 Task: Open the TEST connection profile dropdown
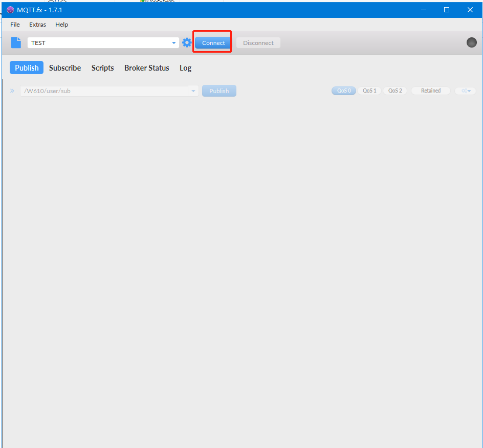coord(174,43)
